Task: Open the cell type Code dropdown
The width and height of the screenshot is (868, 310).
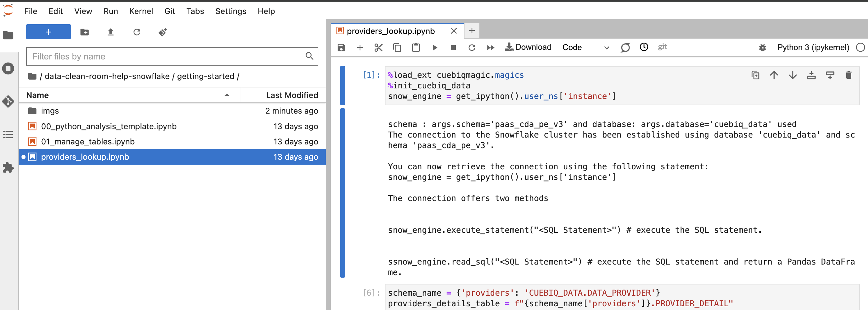Action: click(x=586, y=48)
